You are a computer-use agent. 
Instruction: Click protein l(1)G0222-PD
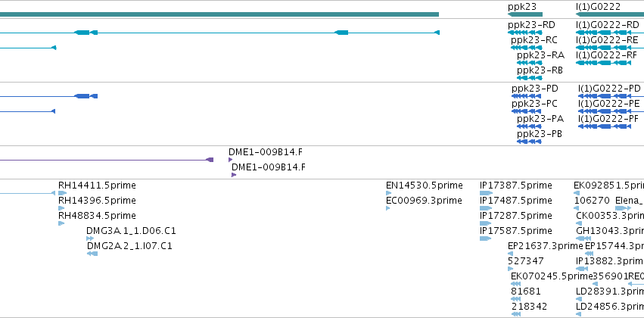click(x=609, y=89)
